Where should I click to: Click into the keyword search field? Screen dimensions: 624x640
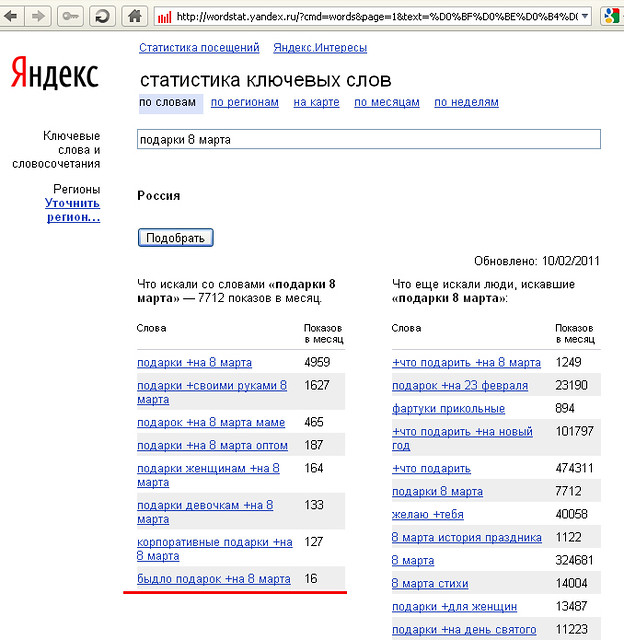(x=368, y=140)
